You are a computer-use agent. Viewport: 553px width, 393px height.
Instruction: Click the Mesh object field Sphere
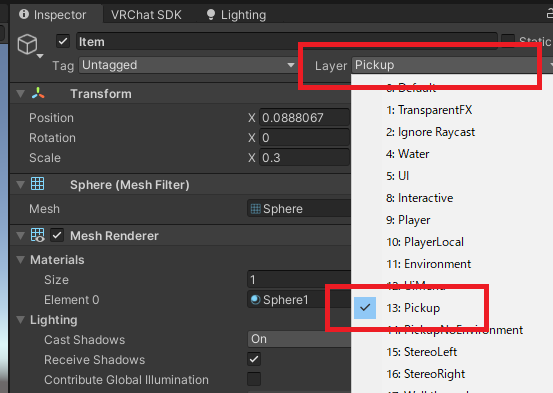click(x=299, y=208)
